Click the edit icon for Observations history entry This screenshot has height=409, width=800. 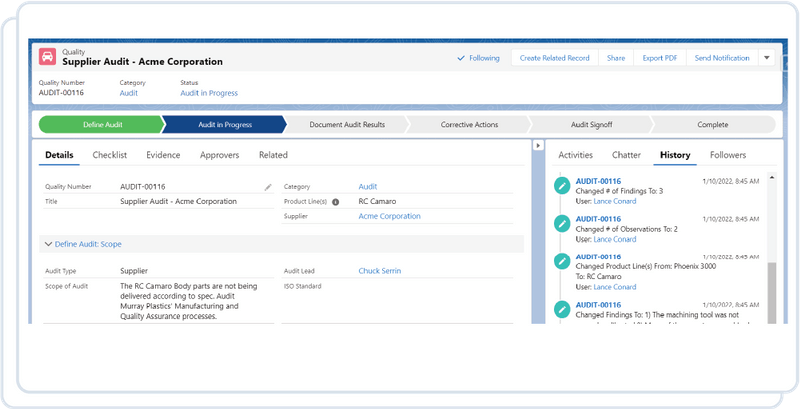tap(562, 223)
